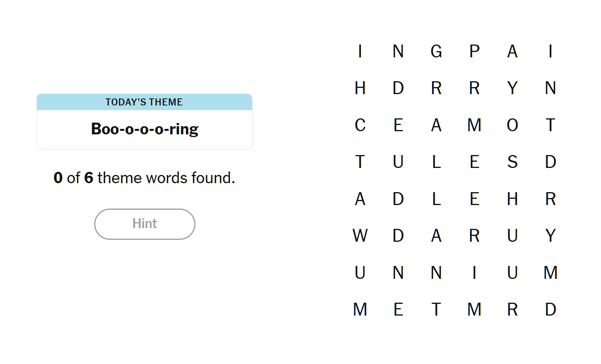Click the I in the seventh row
The height and width of the screenshot is (364, 601).
[474, 273]
